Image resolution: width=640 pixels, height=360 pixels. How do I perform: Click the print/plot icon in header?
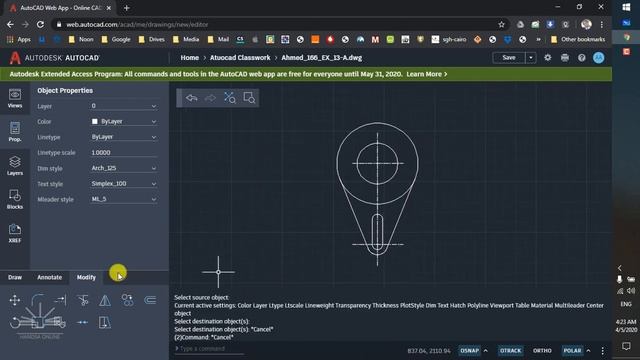[x=564, y=58]
